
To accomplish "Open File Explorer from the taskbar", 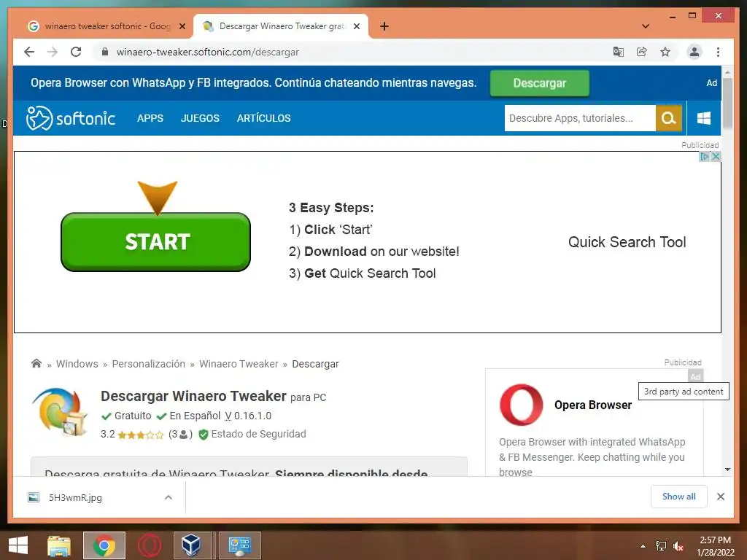I will (x=60, y=545).
